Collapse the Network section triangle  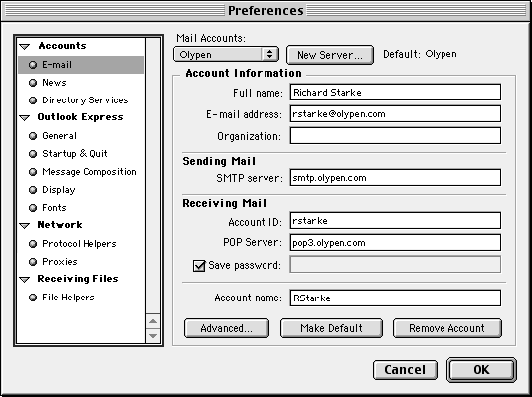25,226
